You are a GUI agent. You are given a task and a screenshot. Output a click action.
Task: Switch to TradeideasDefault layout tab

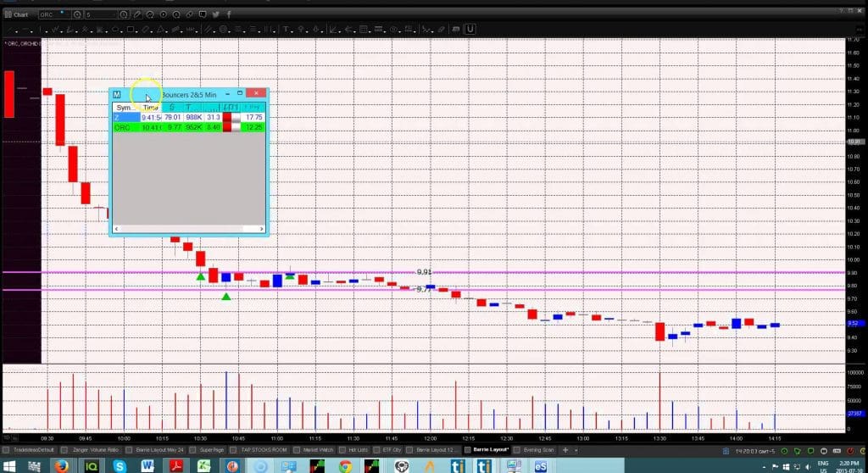pos(34,450)
